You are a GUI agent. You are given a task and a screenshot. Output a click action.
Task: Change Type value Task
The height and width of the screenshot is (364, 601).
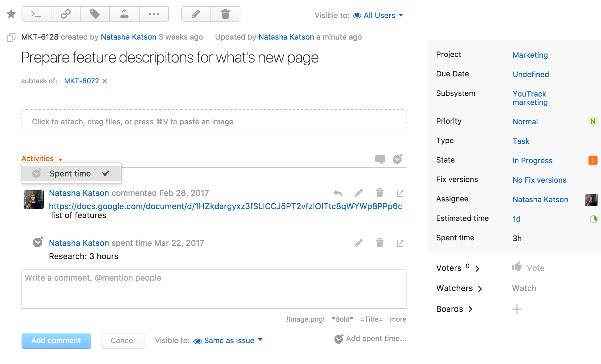point(521,141)
